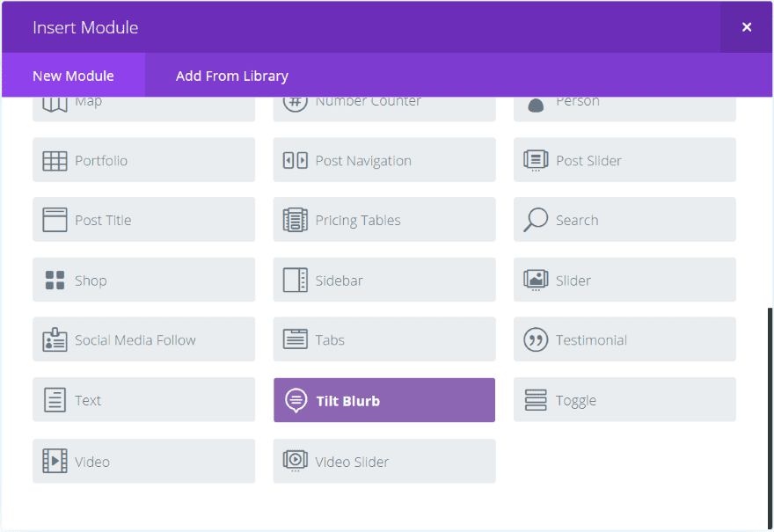Select the Pricing Tables icon
The width and height of the screenshot is (774, 532).
tap(295, 221)
